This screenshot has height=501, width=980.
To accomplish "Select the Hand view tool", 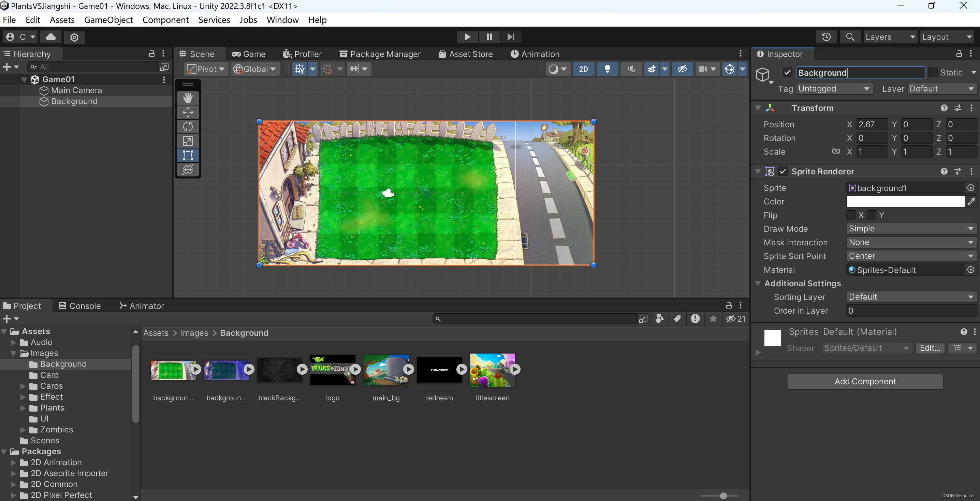I will 188,98.
